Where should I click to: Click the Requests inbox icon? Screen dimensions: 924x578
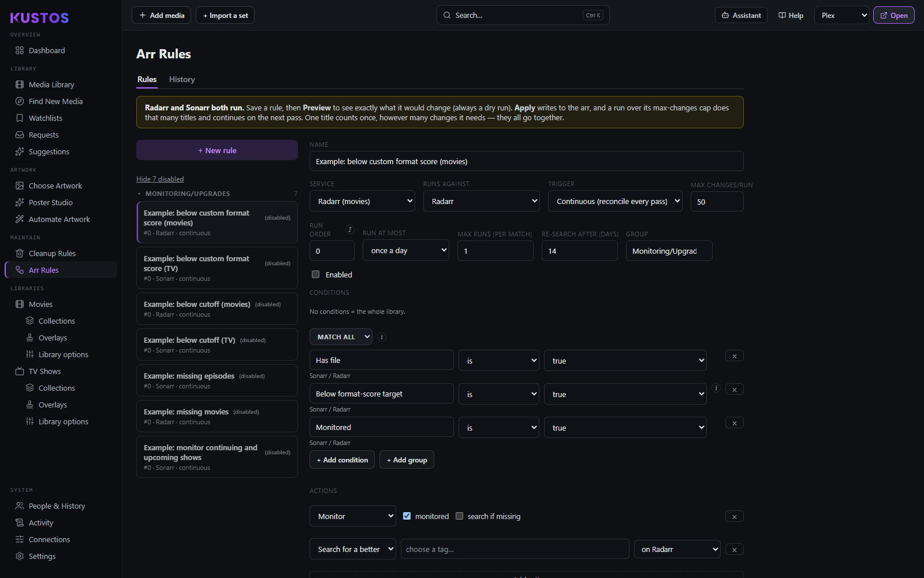coord(20,135)
